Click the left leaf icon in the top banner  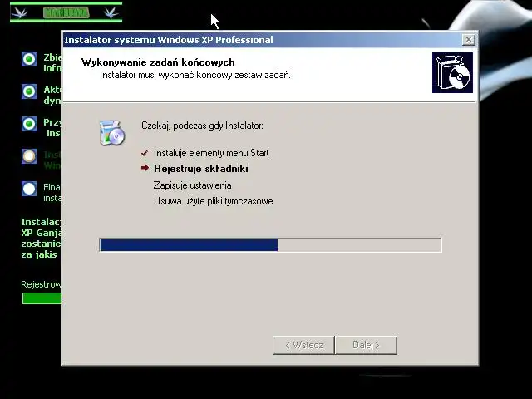[x=19, y=13]
